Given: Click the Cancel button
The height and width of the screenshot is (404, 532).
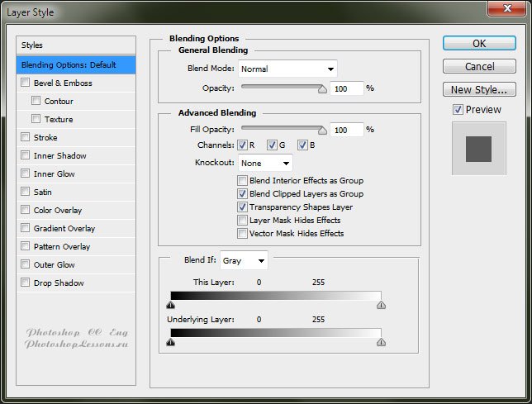Looking at the screenshot, I should pos(479,66).
